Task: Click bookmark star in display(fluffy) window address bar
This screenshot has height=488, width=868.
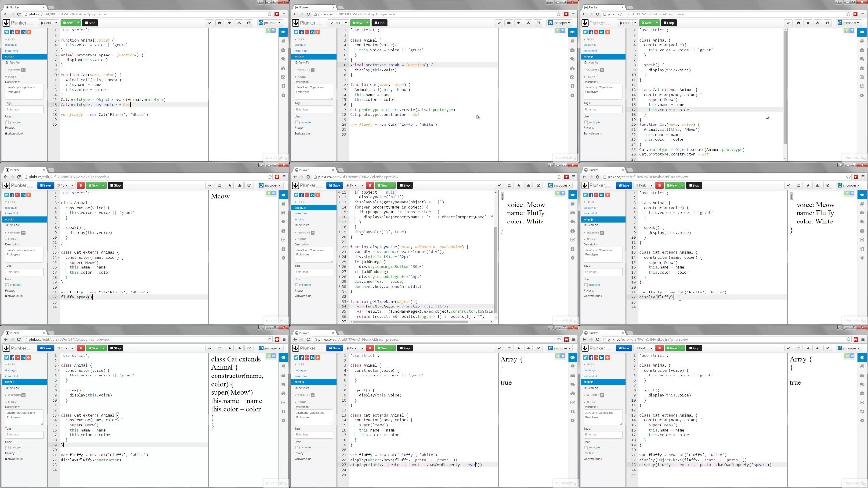Action: [x=848, y=177]
